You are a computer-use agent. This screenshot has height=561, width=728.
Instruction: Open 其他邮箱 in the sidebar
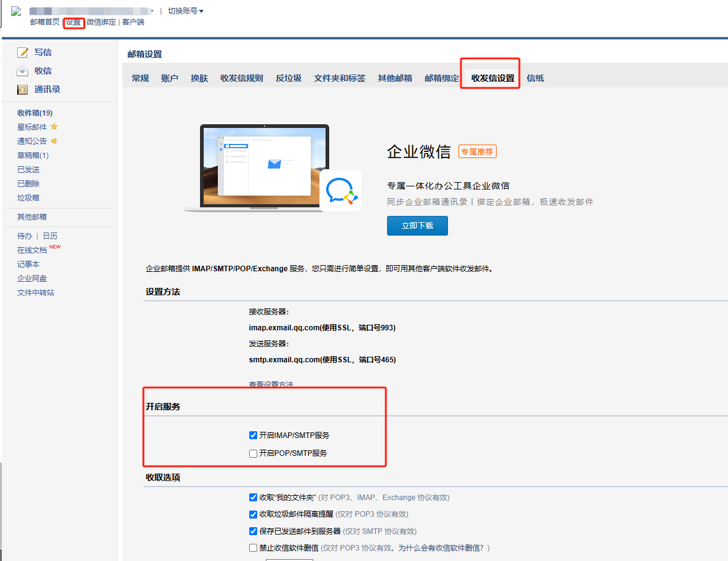[32, 217]
